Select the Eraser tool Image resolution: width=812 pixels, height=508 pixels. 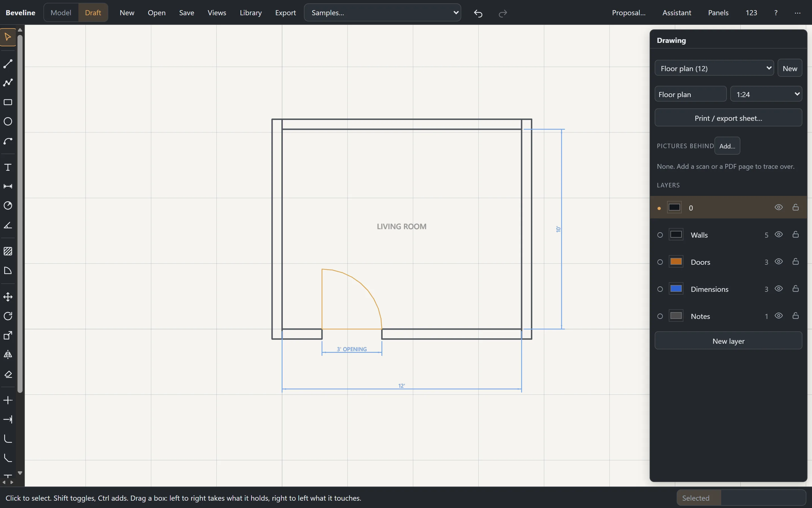point(8,374)
